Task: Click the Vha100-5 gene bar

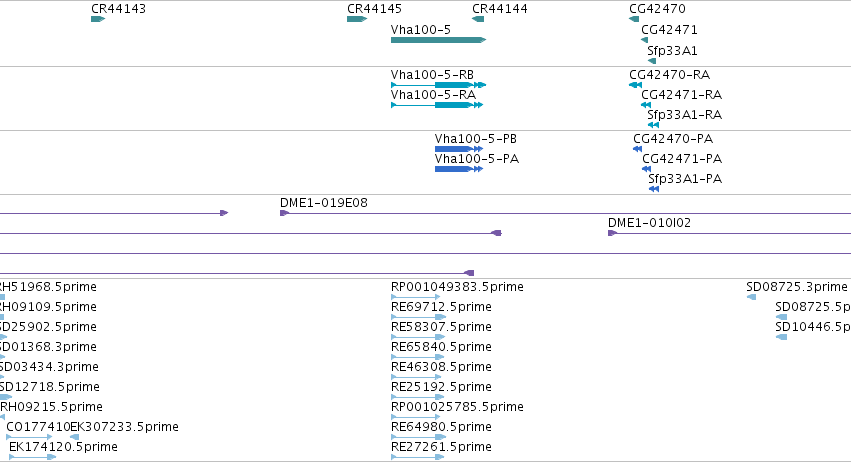Action: click(x=439, y=40)
